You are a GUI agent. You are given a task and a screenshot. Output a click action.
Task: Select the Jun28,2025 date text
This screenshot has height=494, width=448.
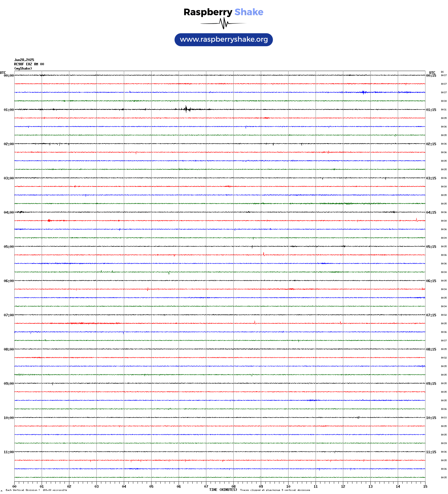(x=24, y=60)
